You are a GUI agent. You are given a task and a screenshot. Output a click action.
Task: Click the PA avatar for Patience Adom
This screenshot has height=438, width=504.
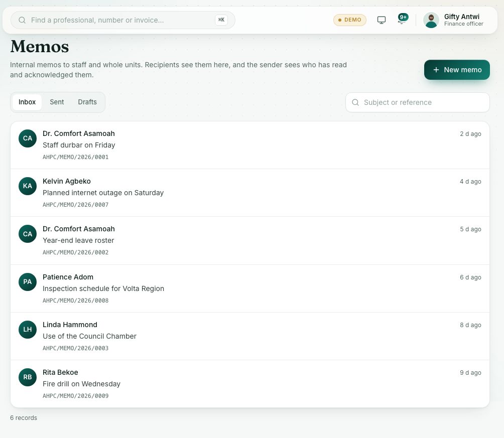[x=28, y=282]
